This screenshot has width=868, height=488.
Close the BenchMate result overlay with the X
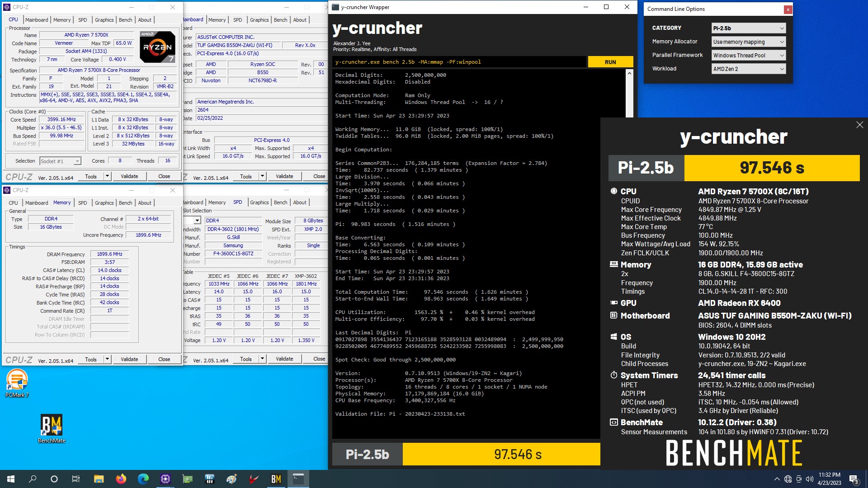tap(859, 125)
